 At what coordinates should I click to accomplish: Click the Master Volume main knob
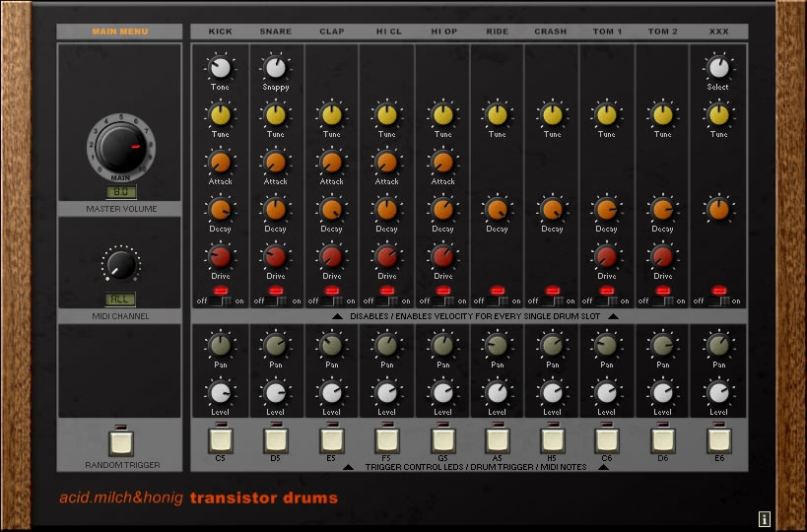pyautogui.click(x=121, y=148)
